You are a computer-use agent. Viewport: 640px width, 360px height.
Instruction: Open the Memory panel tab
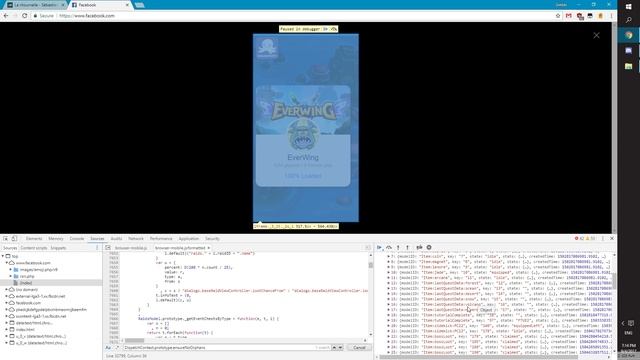click(x=56, y=238)
